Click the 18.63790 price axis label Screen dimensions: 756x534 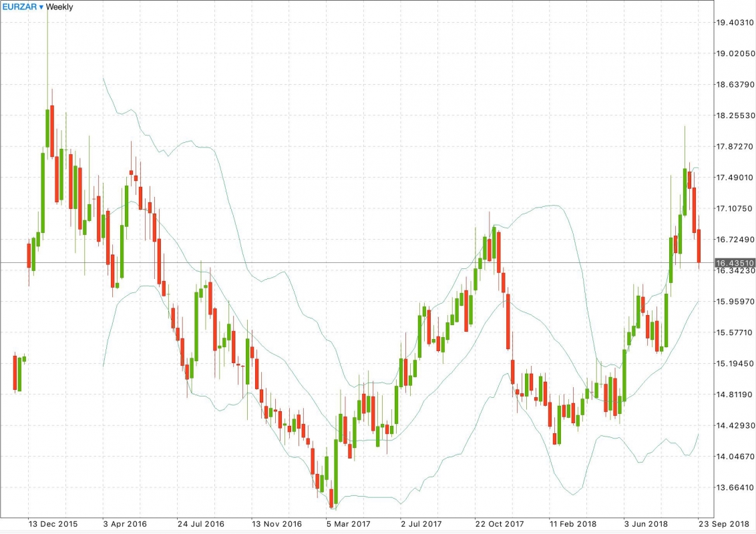pos(735,85)
